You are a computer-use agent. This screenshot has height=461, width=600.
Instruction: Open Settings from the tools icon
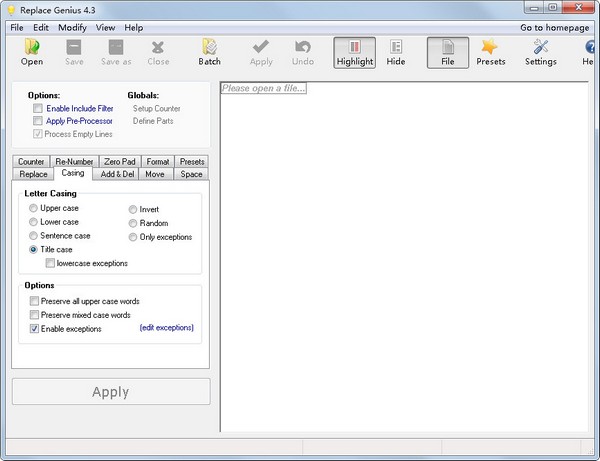(x=541, y=52)
